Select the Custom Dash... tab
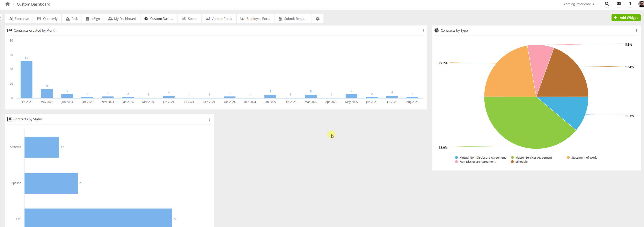644x227 pixels. coord(159,19)
